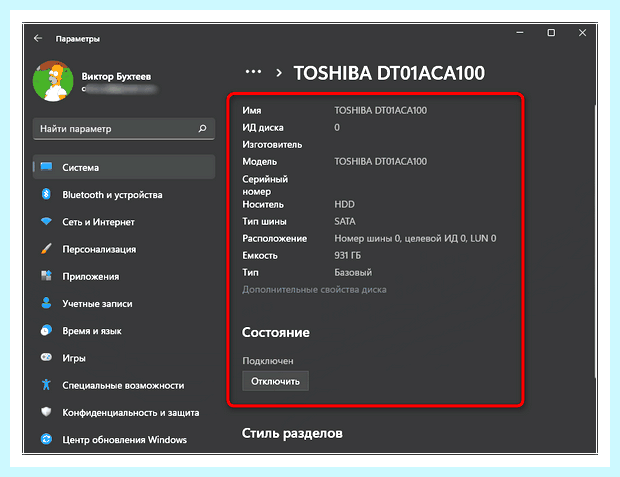Select the Номер шины 0 location value
This screenshot has height=477, width=620.
pos(415,238)
